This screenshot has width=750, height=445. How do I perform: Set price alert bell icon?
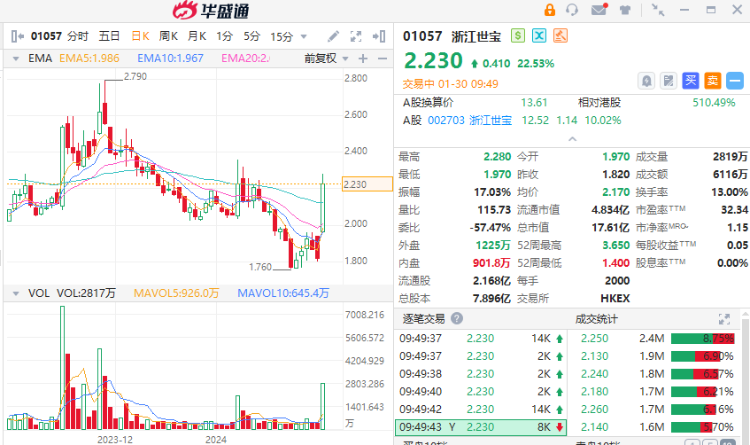646,81
